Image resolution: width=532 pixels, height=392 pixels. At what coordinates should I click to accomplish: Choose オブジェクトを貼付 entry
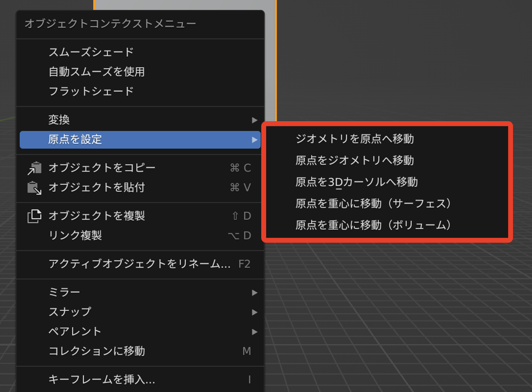point(140,188)
